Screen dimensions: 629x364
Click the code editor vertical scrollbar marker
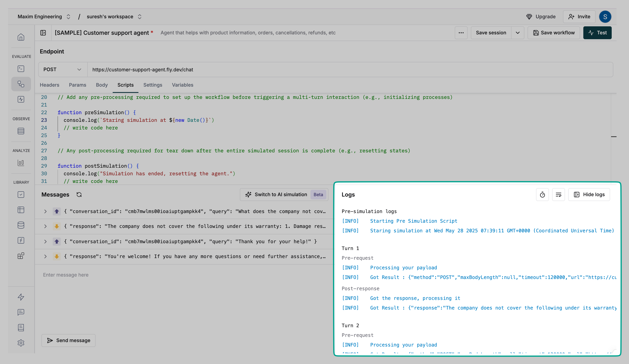pos(614,137)
